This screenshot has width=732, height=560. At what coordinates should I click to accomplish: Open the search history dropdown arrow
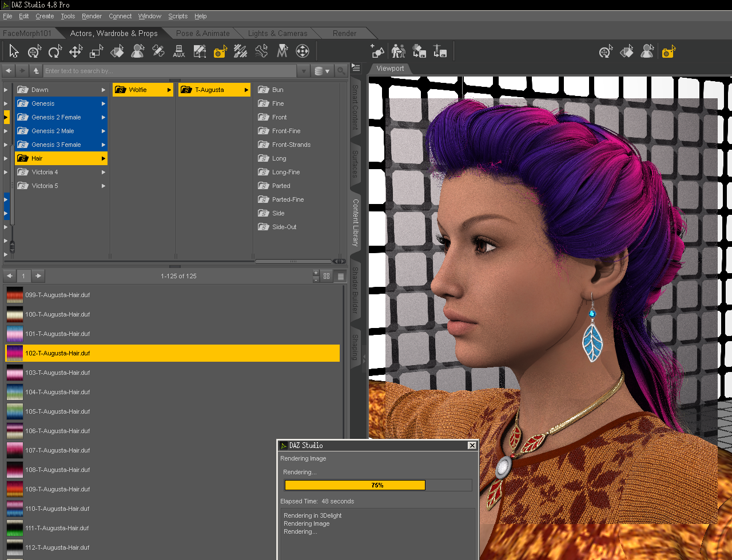click(x=304, y=71)
